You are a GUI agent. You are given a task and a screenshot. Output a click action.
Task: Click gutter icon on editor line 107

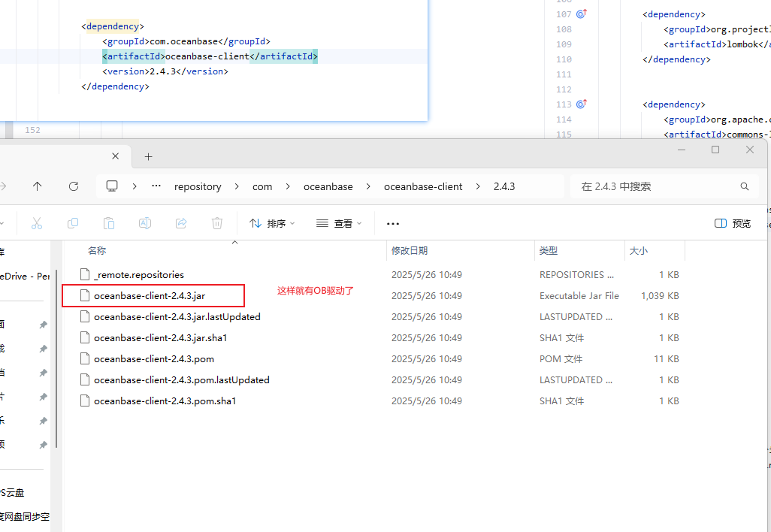(x=581, y=14)
